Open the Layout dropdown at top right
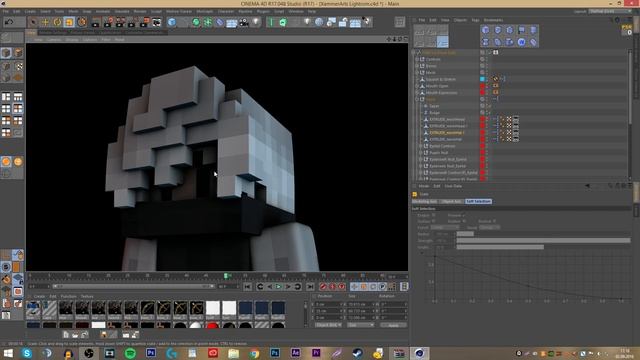This screenshot has width=640, height=360. [x=610, y=11]
